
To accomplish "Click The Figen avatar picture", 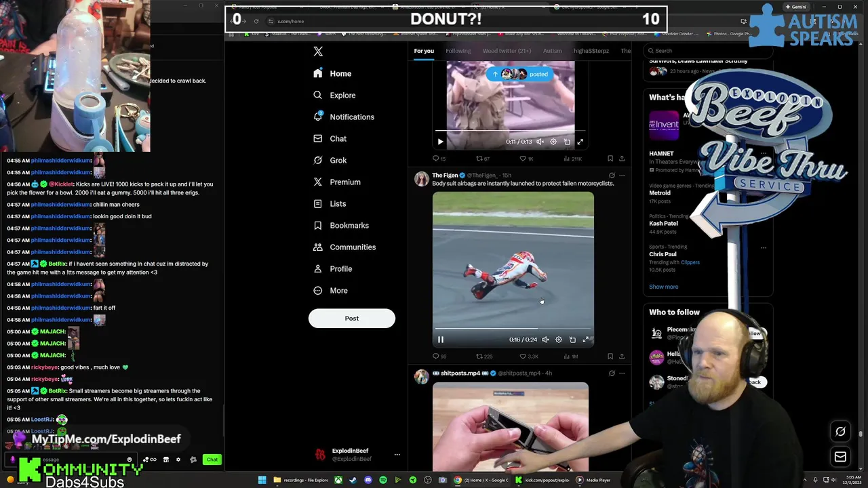I will click(x=422, y=179).
